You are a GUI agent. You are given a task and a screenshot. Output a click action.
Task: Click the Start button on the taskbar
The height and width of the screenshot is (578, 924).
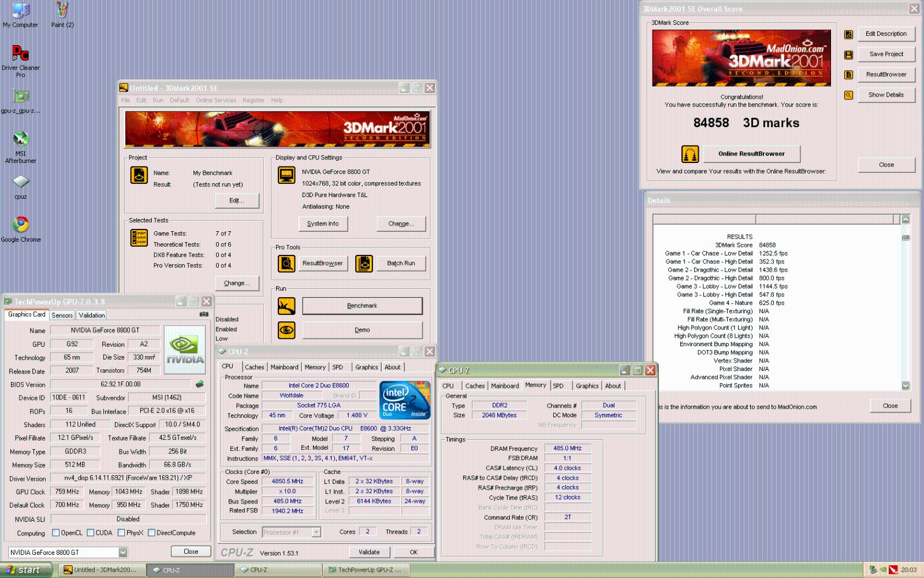pyautogui.click(x=25, y=570)
